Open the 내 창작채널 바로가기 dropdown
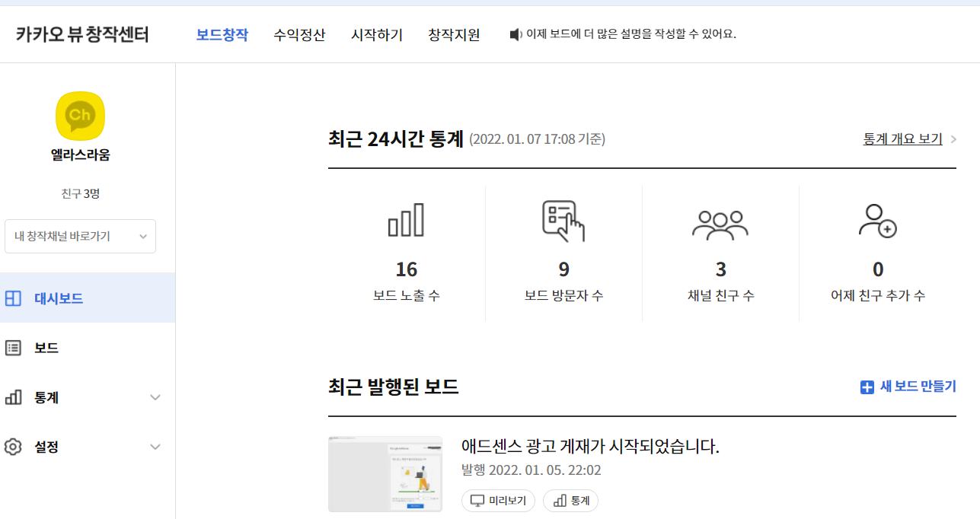This screenshot has width=980, height=519. (x=80, y=236)
